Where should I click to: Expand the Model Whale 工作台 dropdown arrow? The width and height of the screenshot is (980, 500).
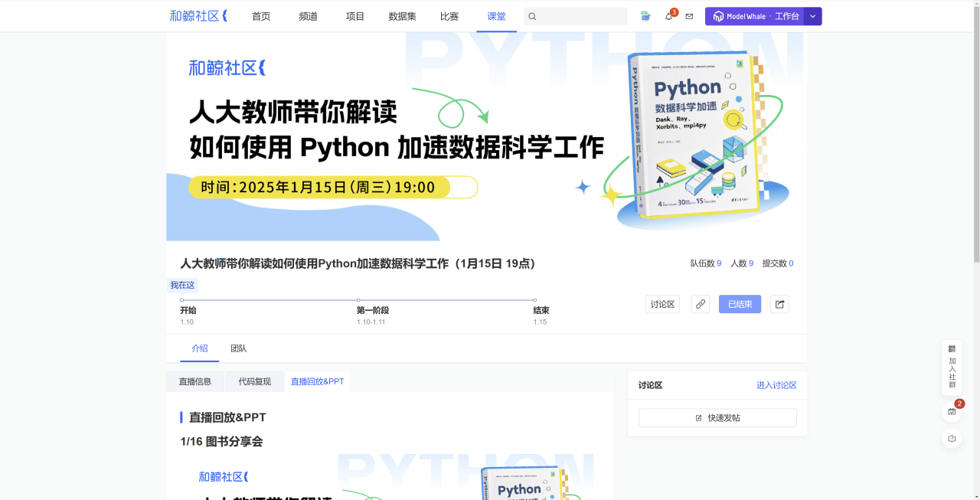point(813,16)
